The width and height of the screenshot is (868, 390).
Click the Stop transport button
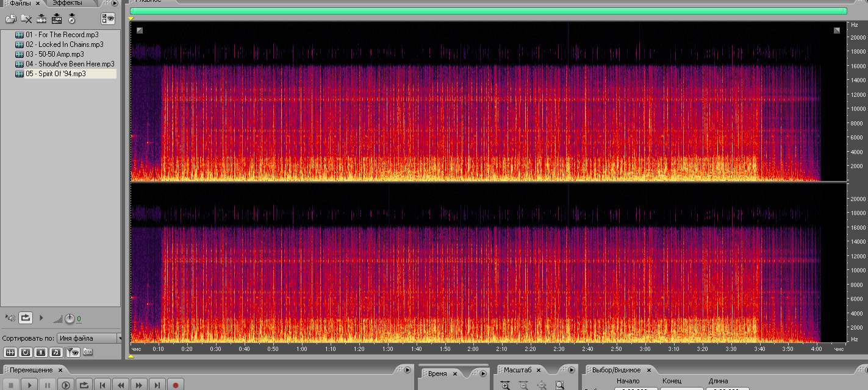[11, 385]
